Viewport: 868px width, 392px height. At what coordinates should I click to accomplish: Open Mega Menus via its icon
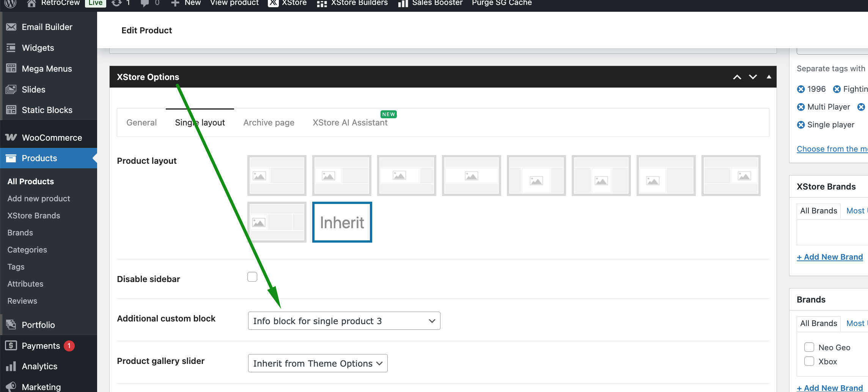11,69
